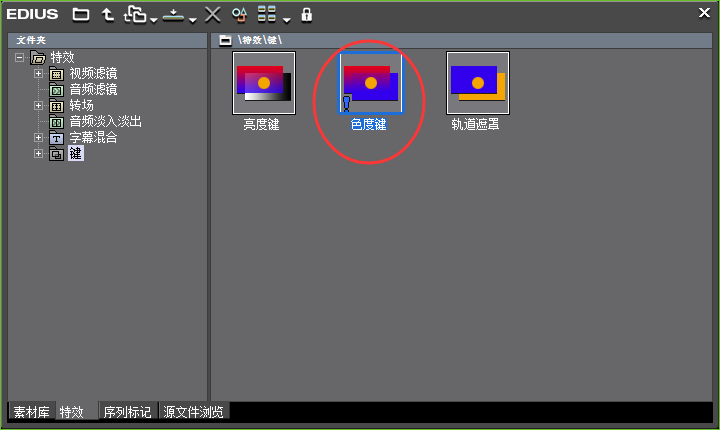
Task: Click the folder icon in the path bar
Action: tap(225, 40)
